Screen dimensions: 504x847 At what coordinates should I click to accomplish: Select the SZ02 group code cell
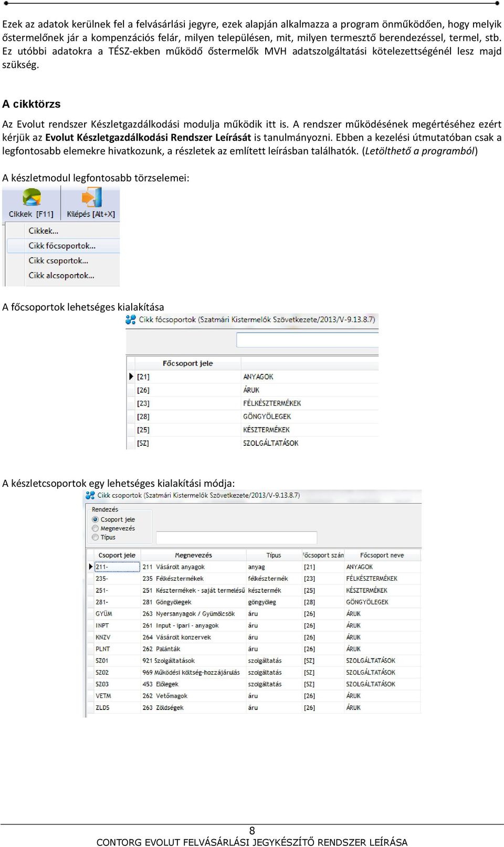[117, 673]
